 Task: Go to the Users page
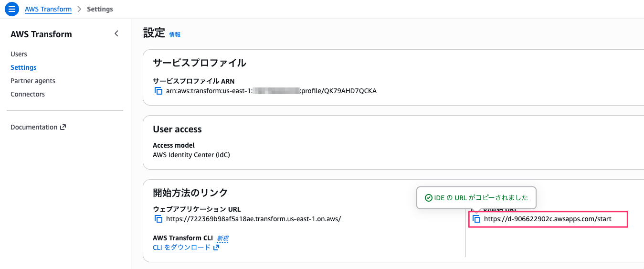19,54
